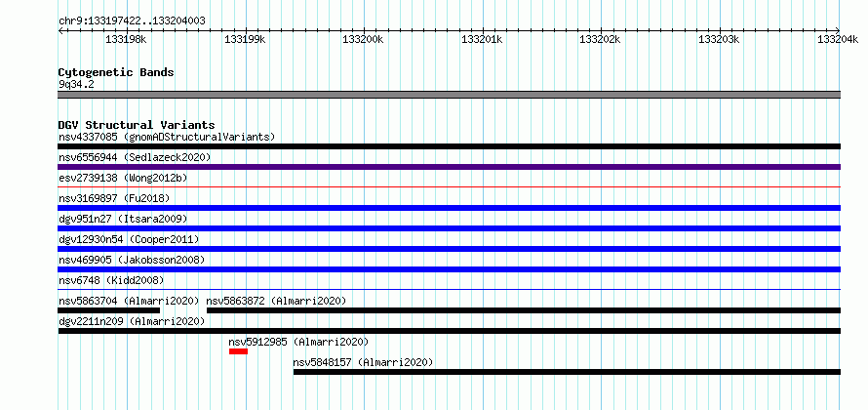The height and width of the screenshot is (410, 868).
Task: Click the blue nsv469905 variant bar
Action: point(450,269)
